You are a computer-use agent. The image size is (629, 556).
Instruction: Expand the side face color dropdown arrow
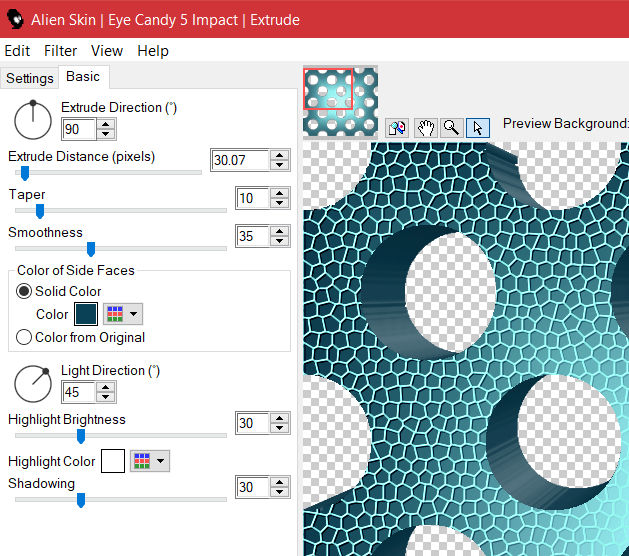(x=134, y=314)
